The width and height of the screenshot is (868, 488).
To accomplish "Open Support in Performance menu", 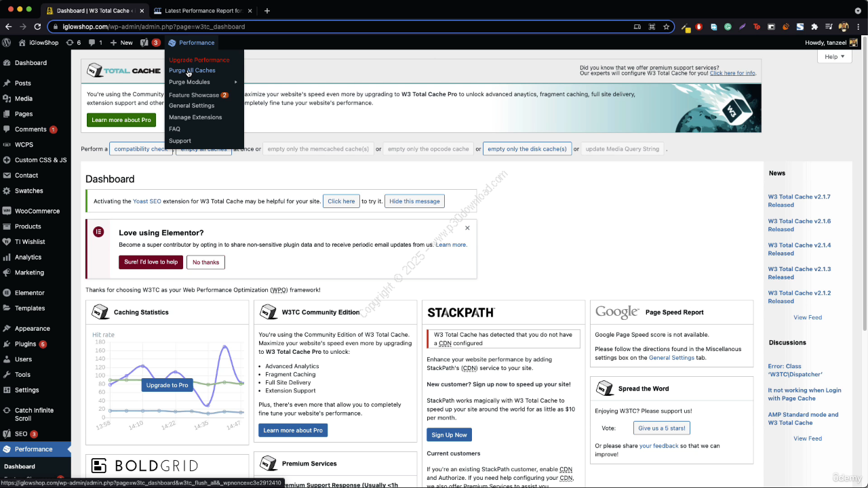I will (180, 141).
